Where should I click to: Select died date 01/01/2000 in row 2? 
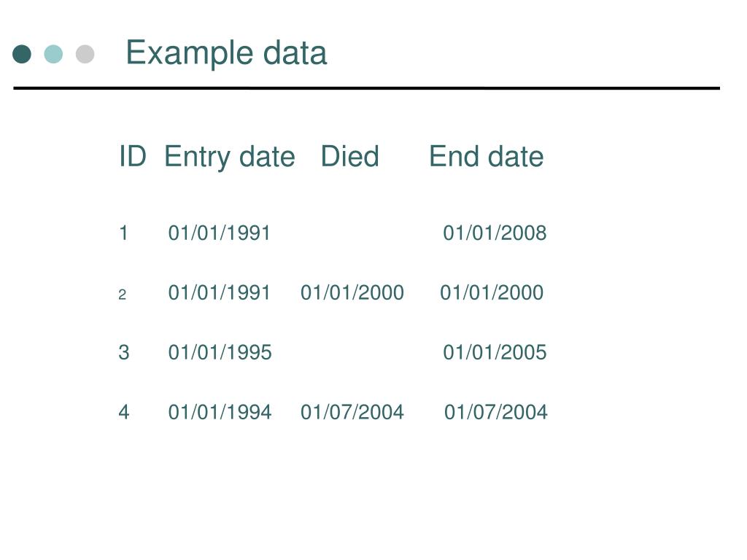coord(352,292)
